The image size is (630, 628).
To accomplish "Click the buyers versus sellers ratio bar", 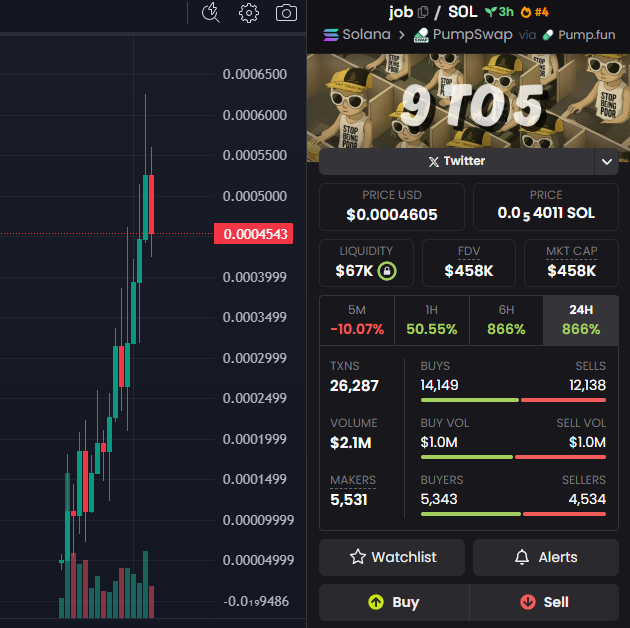I will [x=513, y=514].
